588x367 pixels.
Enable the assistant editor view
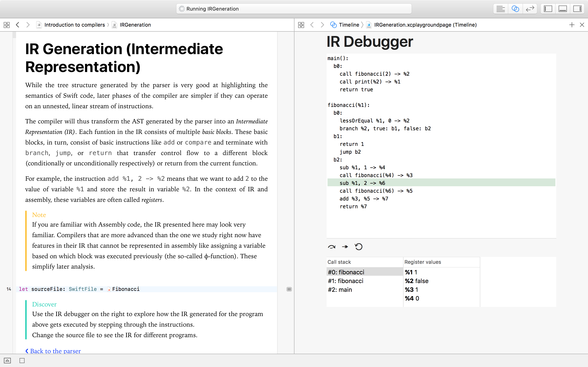pyautogui.click(x=515, y=9)
